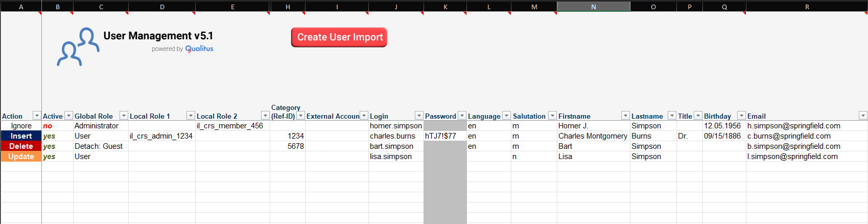Show filter options for Lastname column
The width and height of the screenshot is (868, 224).
[672, 116]
